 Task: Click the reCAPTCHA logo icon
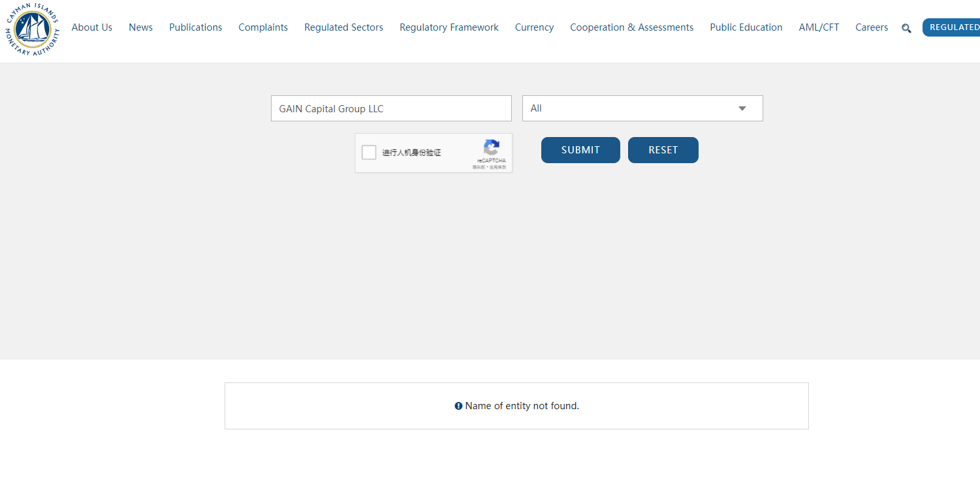click(492, 147)
